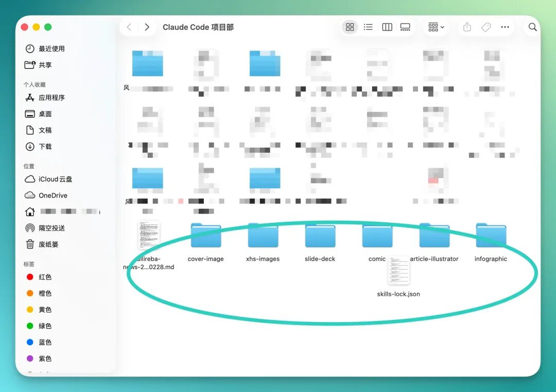Viewport: 556px width, 392px height.
Task: Select the skills-lock.json file
Action: coord(398,276)
